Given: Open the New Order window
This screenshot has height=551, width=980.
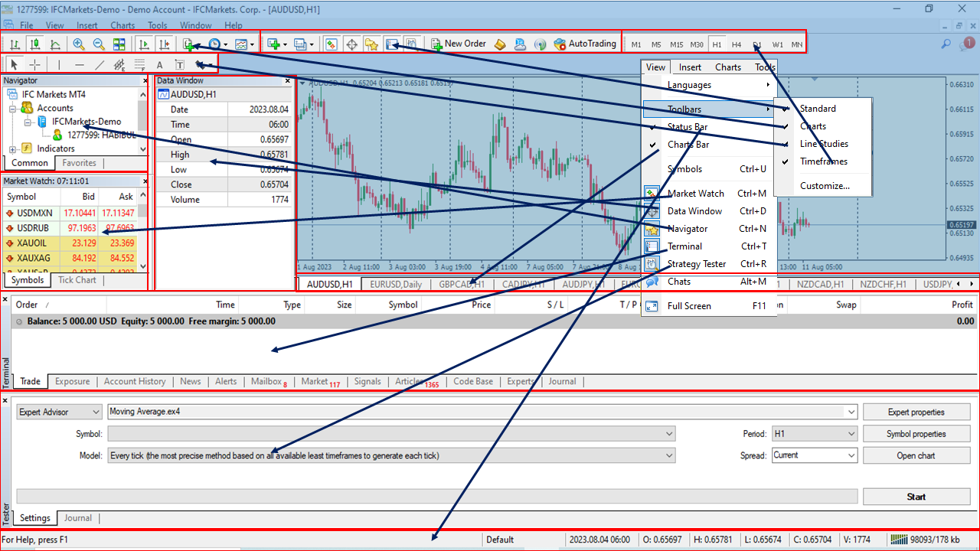Looking at the screenshot, I should tap(458, 44).
